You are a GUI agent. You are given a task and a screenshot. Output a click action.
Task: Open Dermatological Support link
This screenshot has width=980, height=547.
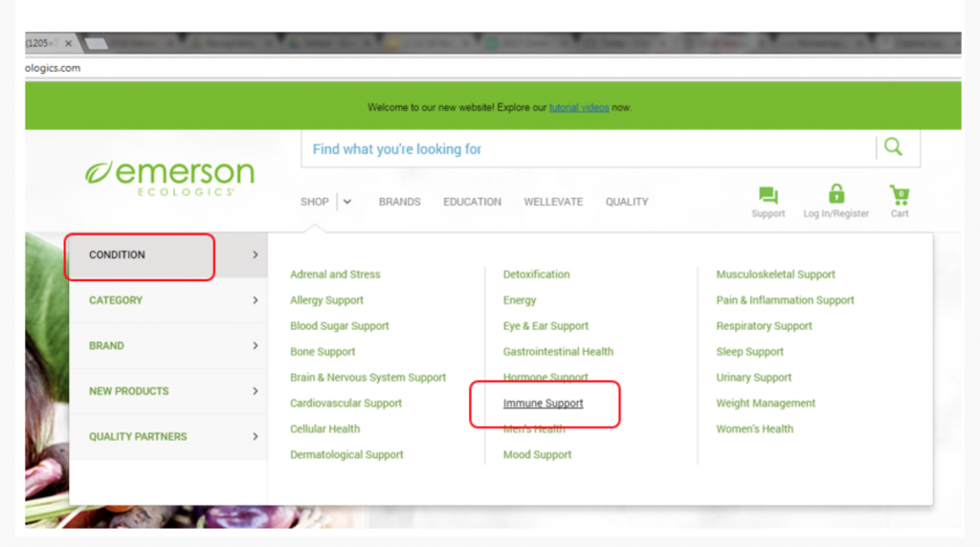point(346,454)
